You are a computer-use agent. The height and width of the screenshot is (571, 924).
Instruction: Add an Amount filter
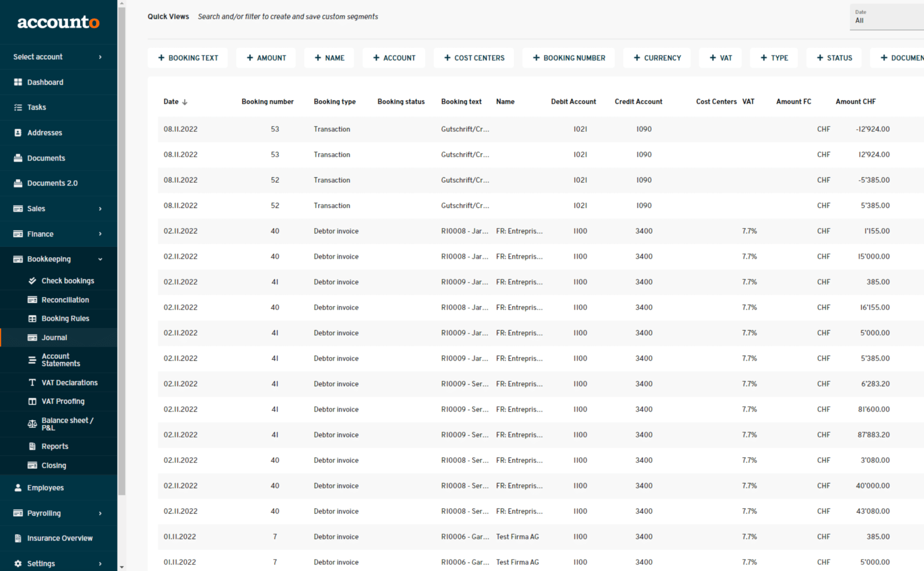tap(266, 58)
